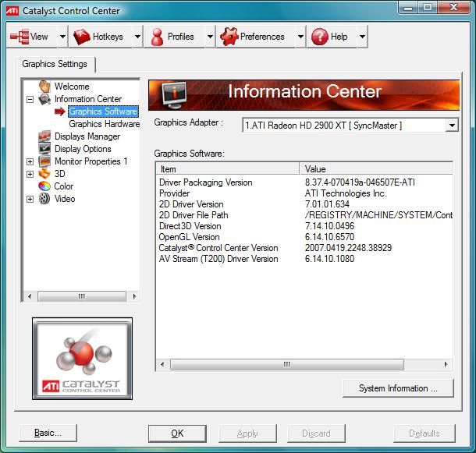The height and width of the screenshot is (453, 476).
Task: Open the Help dropdown arrow
Action: [x=363, y=37]
